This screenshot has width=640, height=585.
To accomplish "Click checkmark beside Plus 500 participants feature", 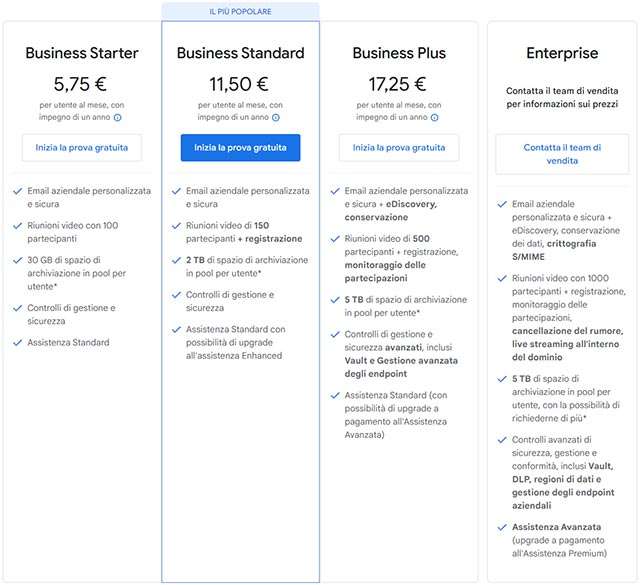I will pos(334,240).
